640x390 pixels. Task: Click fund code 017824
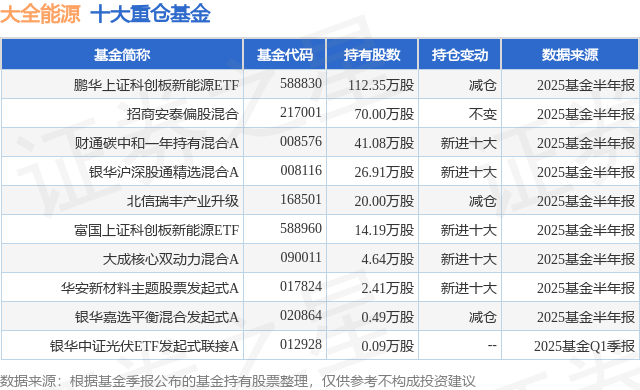point(301,286)
